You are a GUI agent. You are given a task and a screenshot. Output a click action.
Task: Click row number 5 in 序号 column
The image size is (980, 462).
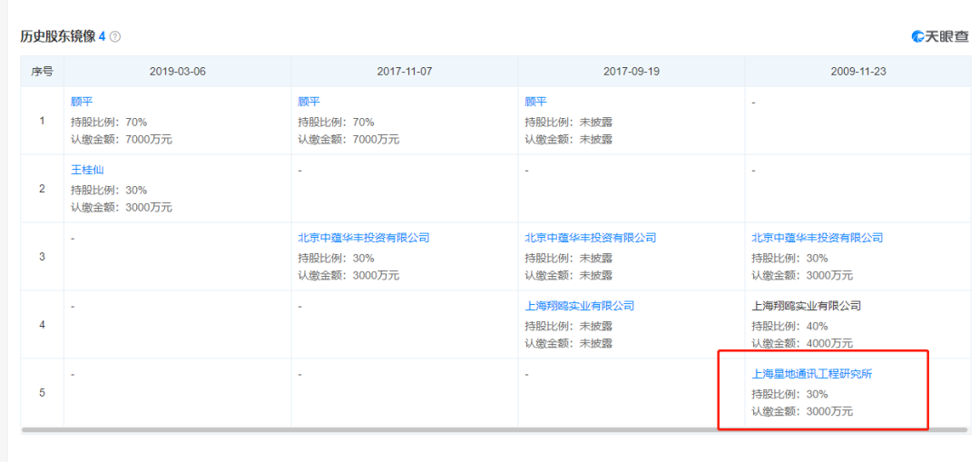42,393
